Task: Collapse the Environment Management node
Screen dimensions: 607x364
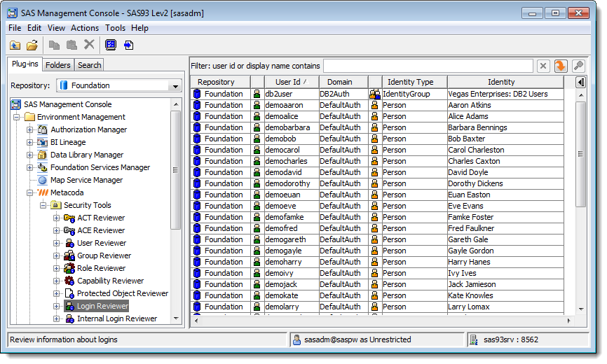Action: pos(16,117)
